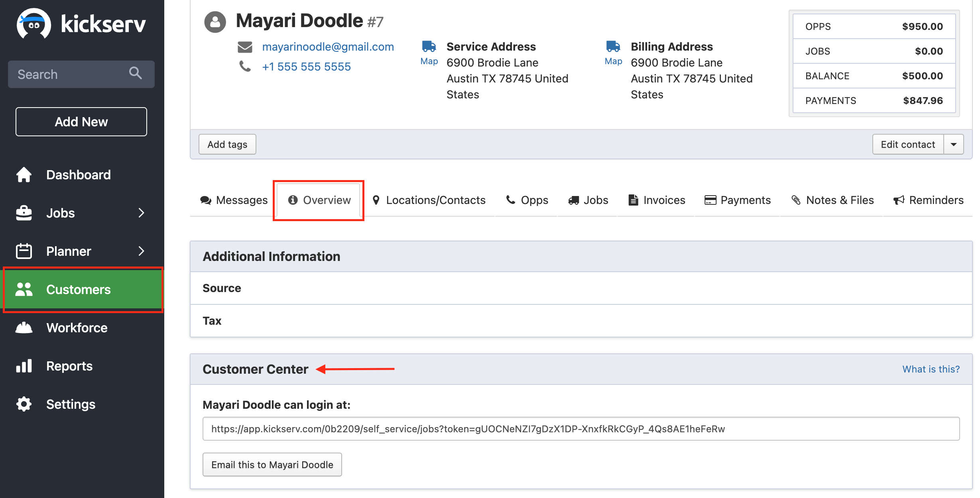The width and height of the screenshot is (980, 498).
Task: Click the Workforce hard hat icon
Action: pos(24,327)
